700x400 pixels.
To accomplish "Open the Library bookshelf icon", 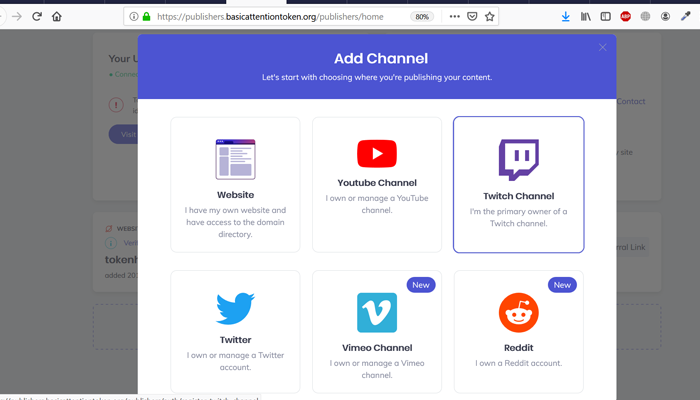I will click(x=585, y=17).
